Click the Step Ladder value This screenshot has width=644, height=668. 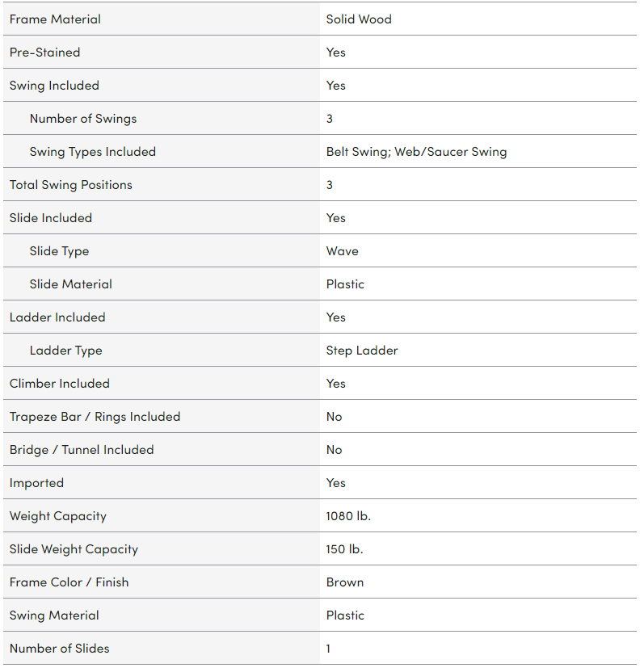(x=362, y=351)
